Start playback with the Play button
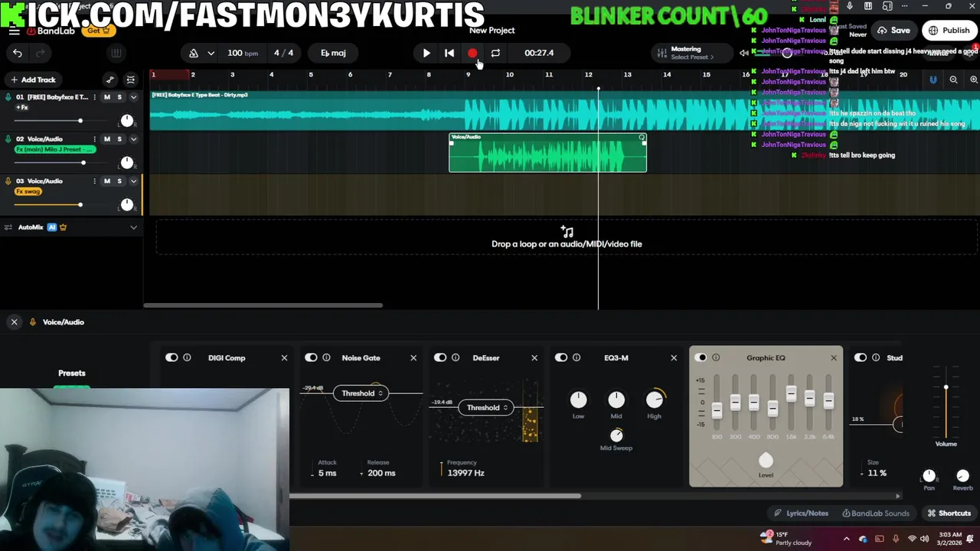 (x=426, y=53)
